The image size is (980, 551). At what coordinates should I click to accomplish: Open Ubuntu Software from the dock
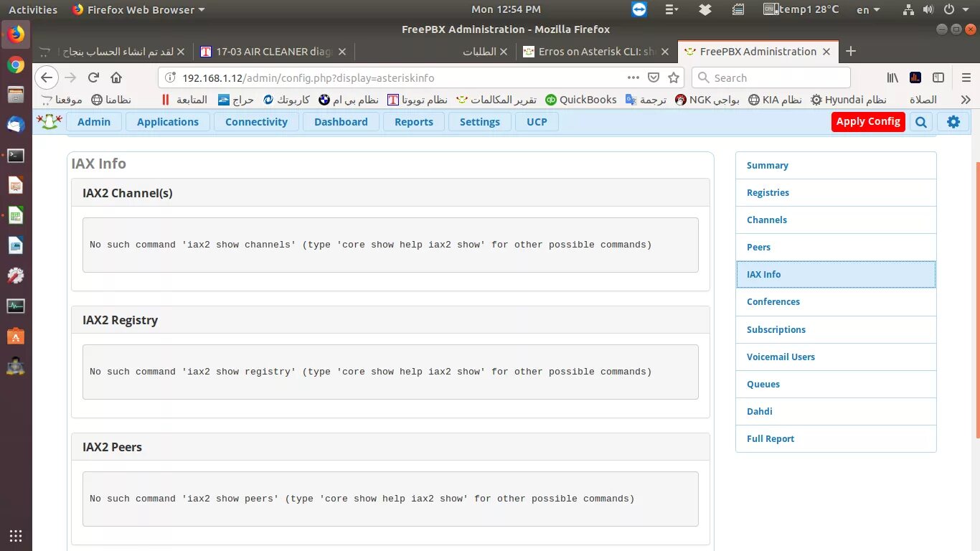[x=16, y=336]
